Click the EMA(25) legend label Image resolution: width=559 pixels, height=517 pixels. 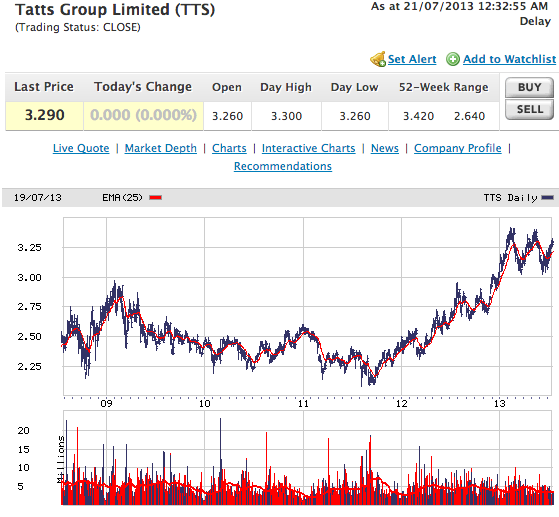[122, 198]
